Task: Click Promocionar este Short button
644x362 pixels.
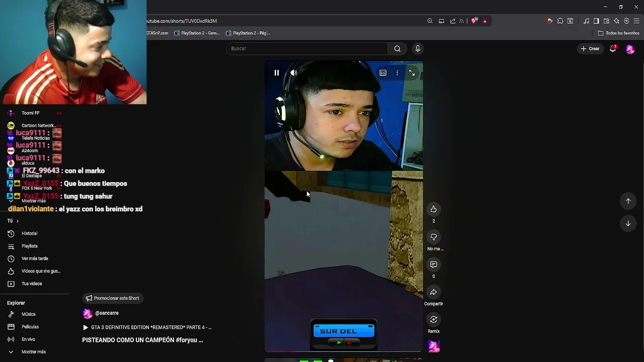Action: click(x=112, y=298)
